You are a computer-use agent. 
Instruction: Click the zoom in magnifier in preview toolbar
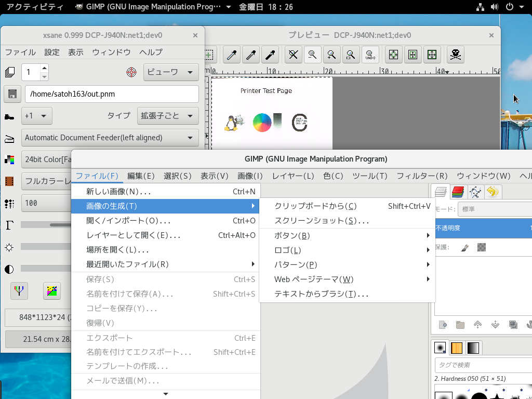pos(332,55)
